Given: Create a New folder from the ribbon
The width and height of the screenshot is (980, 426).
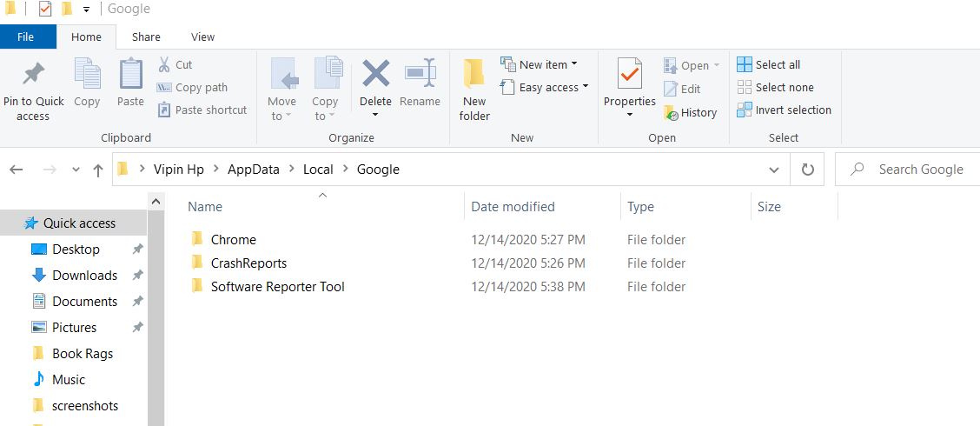Looking at the screenshot, I should pos(474,90).
